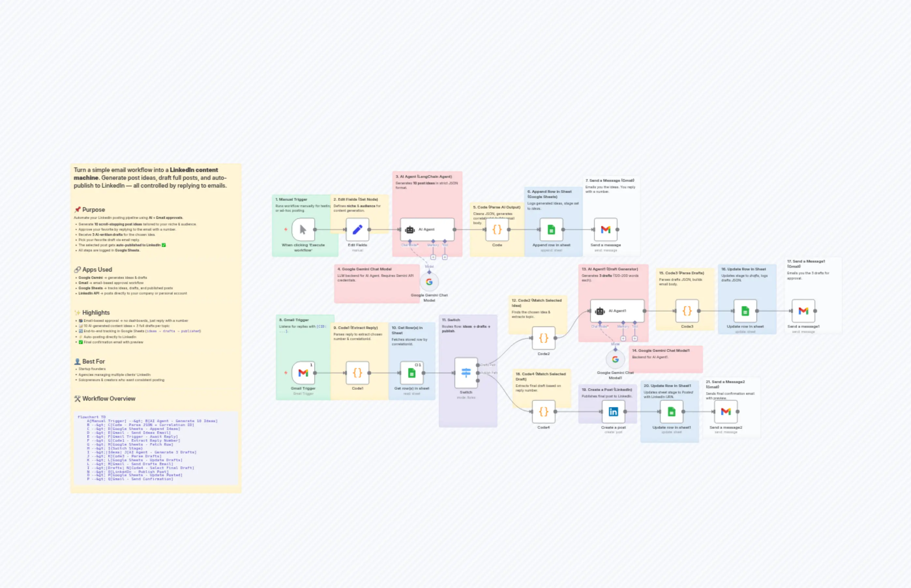Click the Google Gemini Chat Model G icon

pyautogui.click(x=429, y=282)
